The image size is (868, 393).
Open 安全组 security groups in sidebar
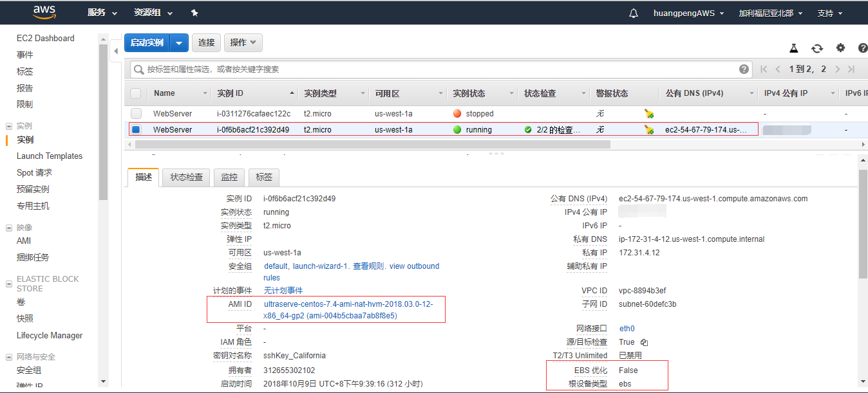29,370
